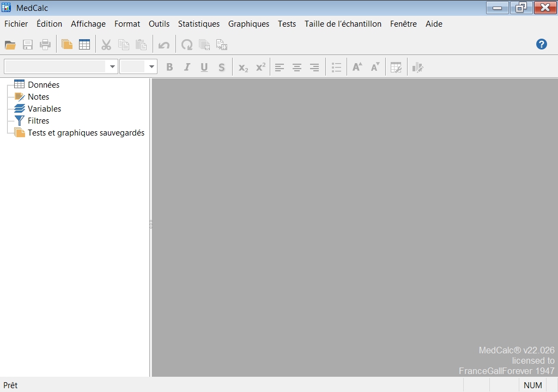Screen dimensions: 558x392
Task: Open the saved tests folders icon
Action: pos(67,45)
